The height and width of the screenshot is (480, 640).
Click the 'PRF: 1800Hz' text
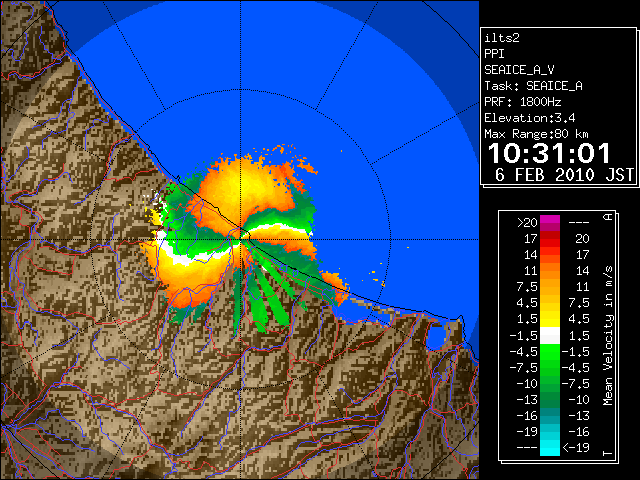pos(522,102)
